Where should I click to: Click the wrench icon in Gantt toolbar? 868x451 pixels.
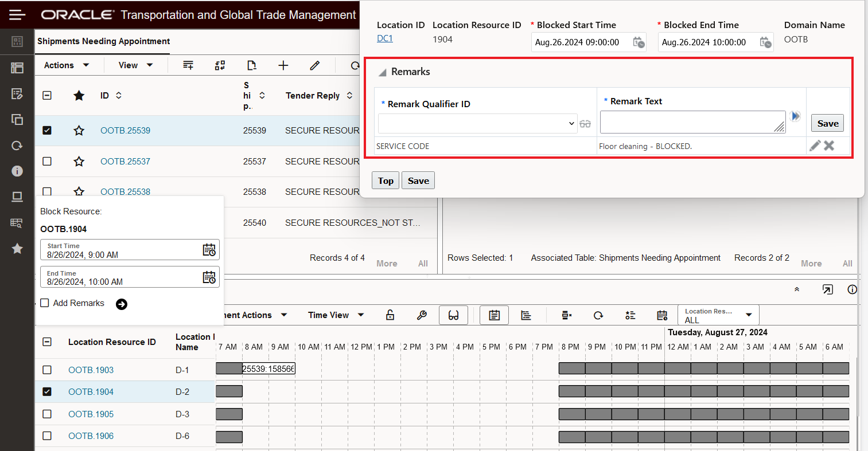pyautogui.click(x=422, y=315)
